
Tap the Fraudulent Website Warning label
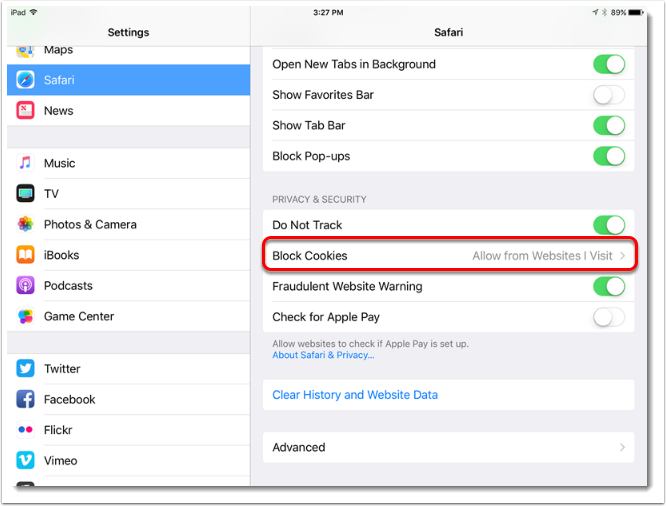click(347, 286)
